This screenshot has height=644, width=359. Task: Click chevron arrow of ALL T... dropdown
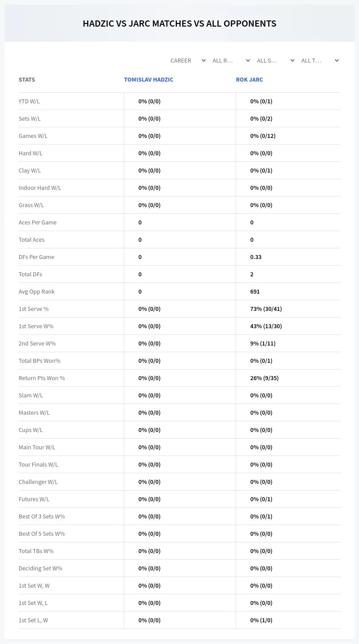coord(336,61)
